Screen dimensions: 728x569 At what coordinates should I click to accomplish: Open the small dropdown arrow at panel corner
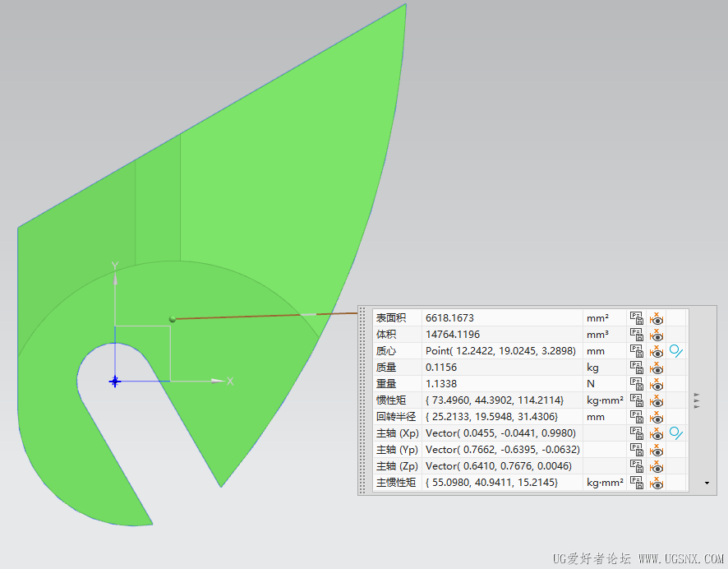coord(707,483)
